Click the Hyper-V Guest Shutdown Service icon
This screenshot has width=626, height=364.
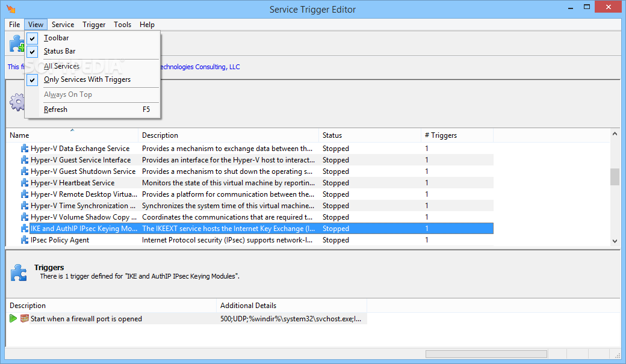tap(24, 171)
